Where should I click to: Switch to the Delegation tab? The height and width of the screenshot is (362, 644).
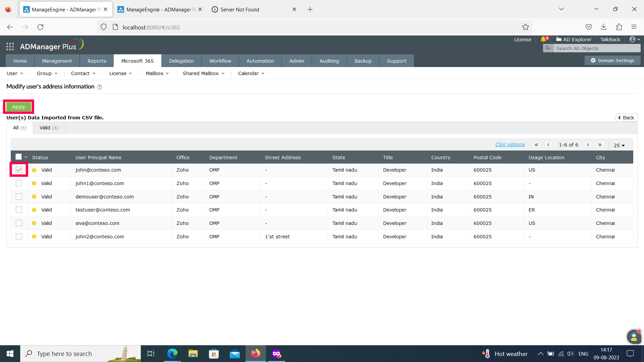point(181,61)
